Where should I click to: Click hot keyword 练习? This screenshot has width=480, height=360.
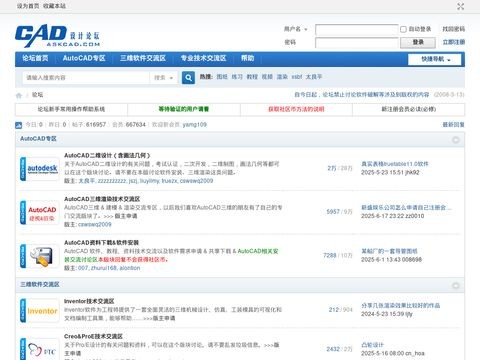237,77
